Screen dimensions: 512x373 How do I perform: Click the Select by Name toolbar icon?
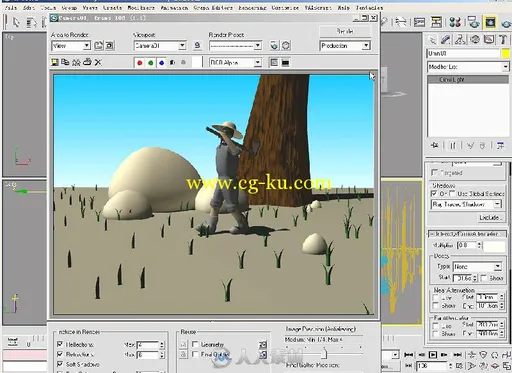31,22
